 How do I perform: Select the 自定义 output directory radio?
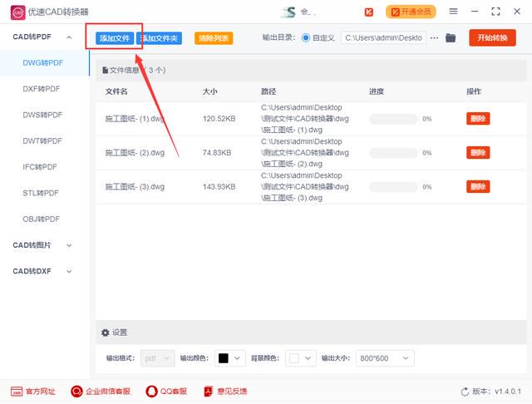click(306, 37)
